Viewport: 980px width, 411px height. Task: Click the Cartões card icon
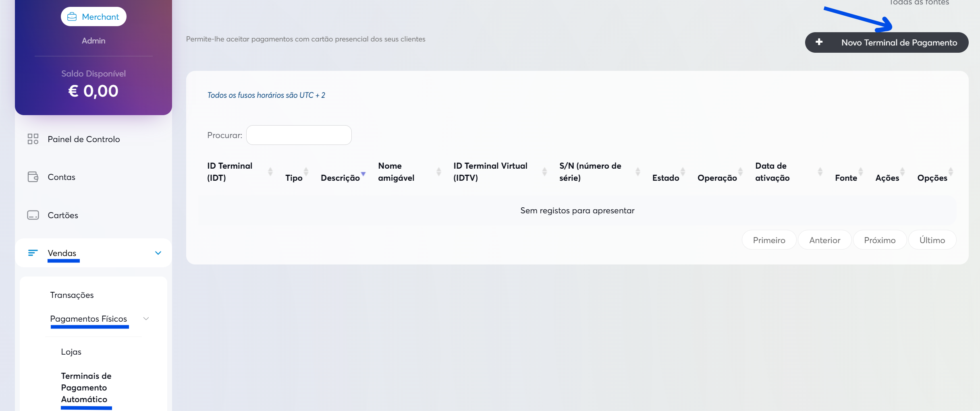(33, 215)
